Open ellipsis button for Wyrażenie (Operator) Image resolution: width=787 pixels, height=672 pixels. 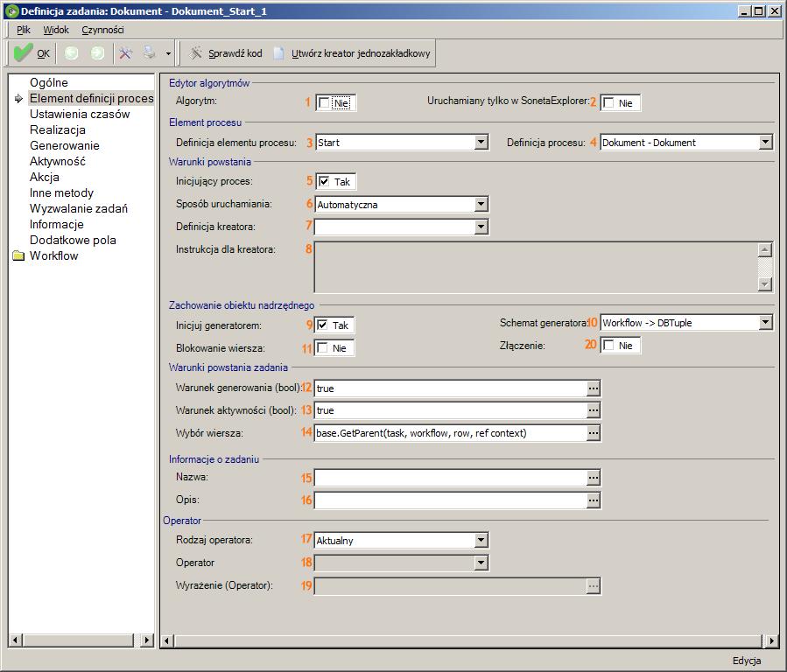pyautogui.click(x=594, y=585)
